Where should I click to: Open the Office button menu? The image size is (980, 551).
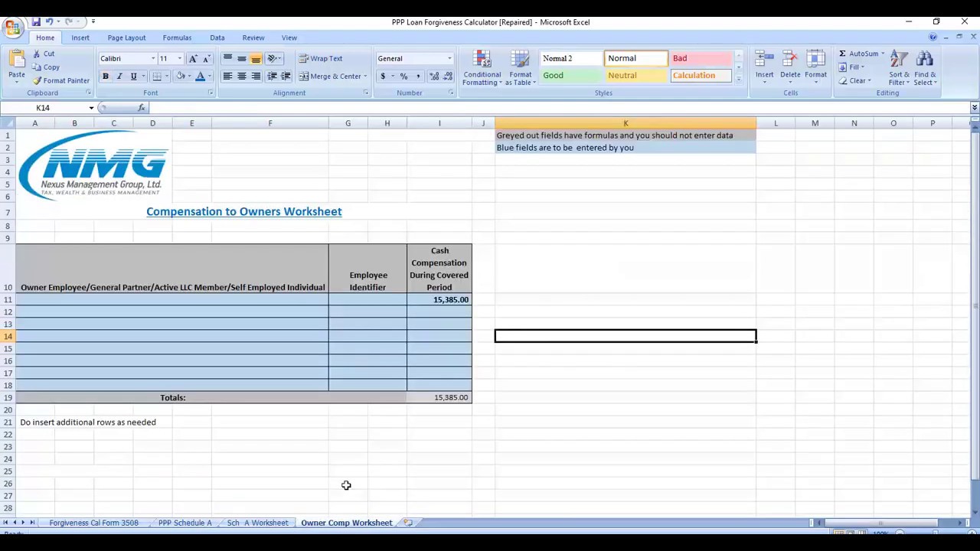12,28
